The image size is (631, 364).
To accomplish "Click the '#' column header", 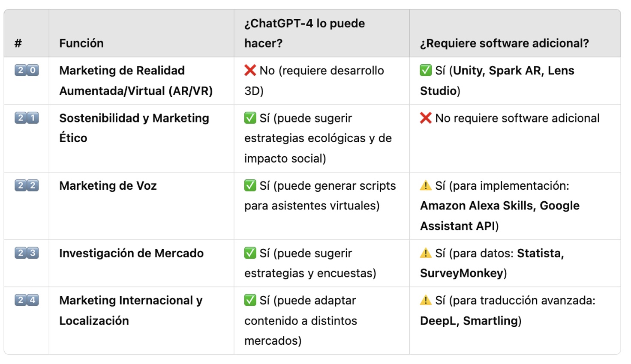I will pos(18,43).
